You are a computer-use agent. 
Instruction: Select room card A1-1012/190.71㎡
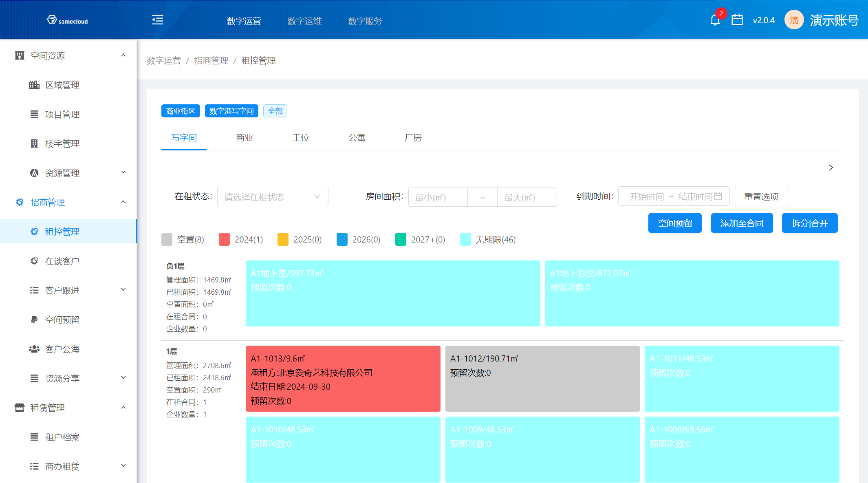542,379
